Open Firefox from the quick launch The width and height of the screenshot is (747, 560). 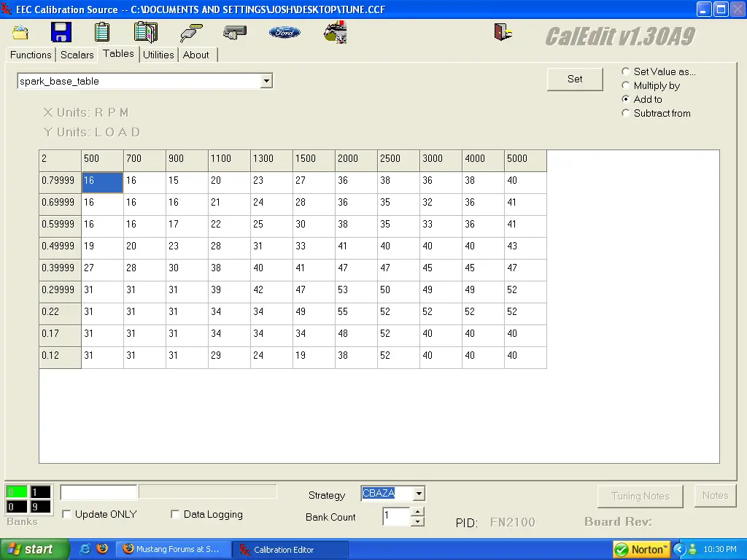[102, 549]
